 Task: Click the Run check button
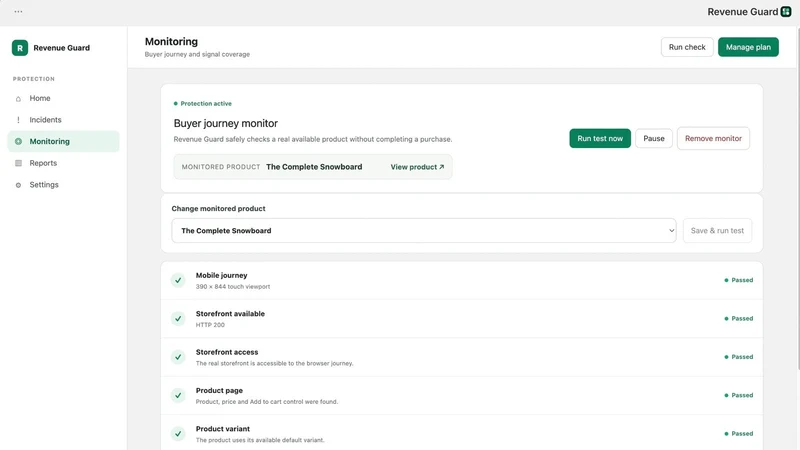tap(687, 47)
